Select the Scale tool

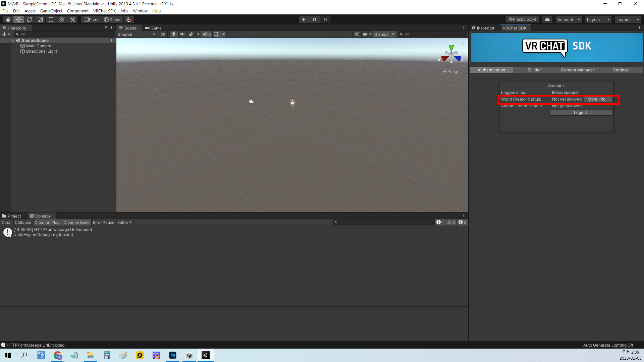coord(40,19)
